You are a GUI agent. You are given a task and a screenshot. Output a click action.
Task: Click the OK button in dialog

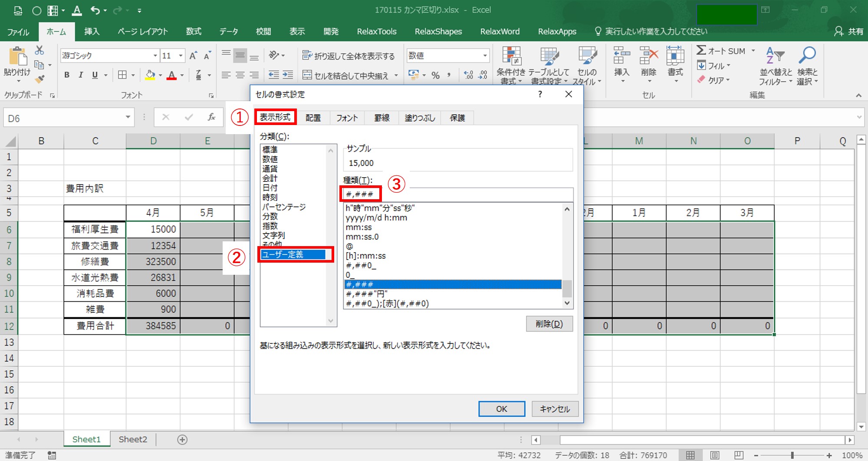point(501,409)
